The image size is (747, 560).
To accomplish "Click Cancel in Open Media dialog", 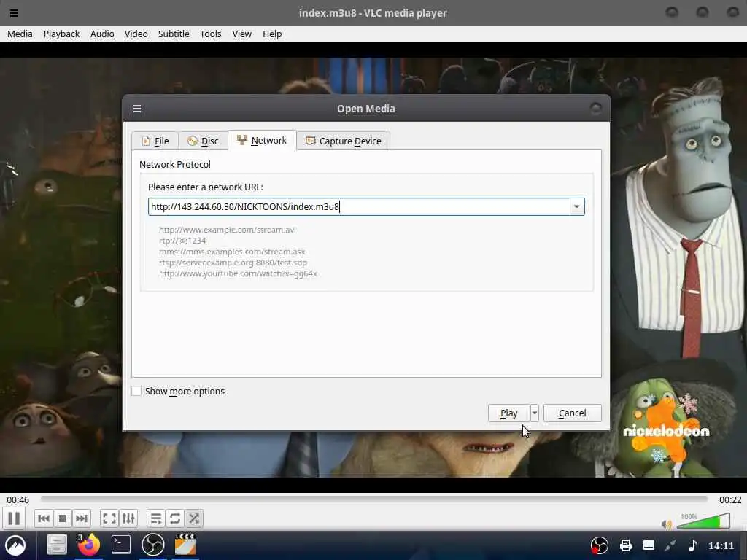I will [572, 413].
